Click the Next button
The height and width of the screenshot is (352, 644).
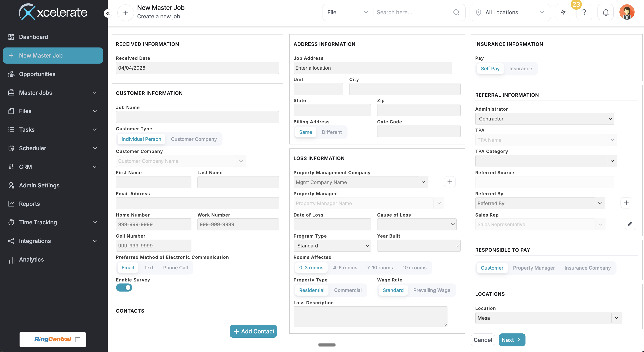[x=511, y=340]
